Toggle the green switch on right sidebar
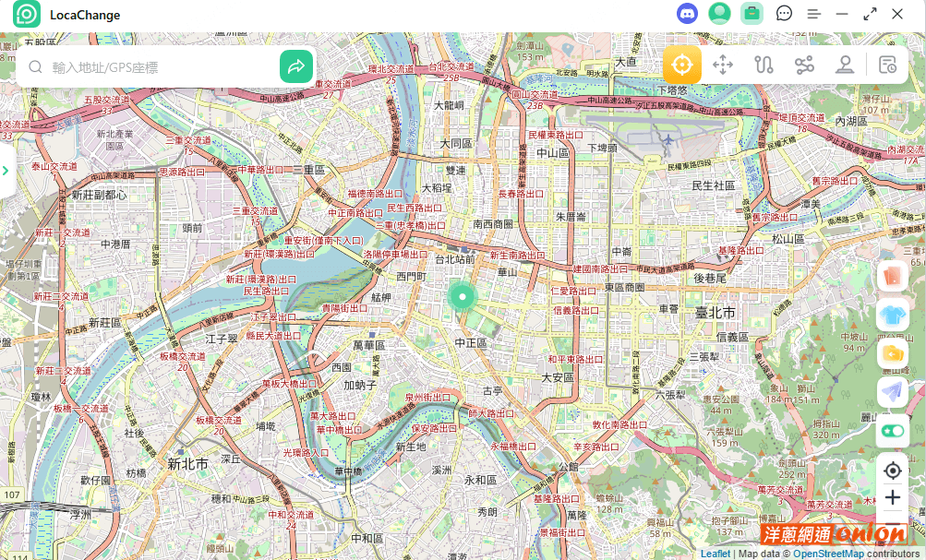 893,431
